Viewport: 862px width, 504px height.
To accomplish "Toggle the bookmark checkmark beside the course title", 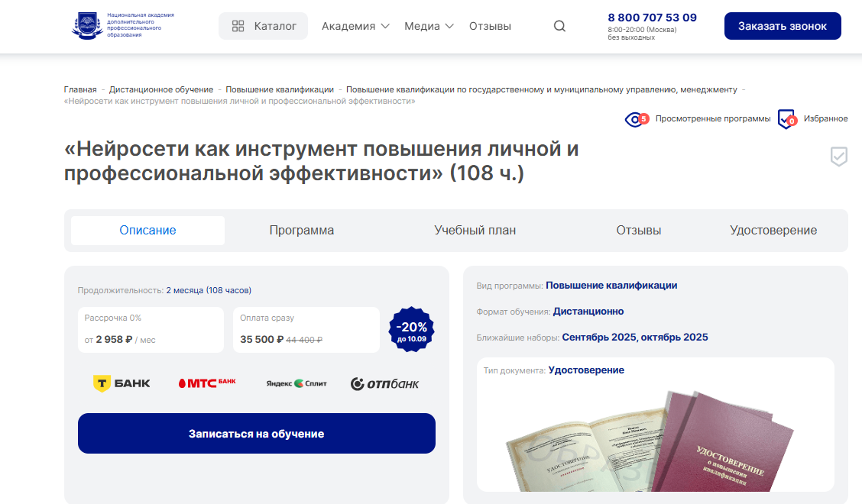I will tap(838, 157).
